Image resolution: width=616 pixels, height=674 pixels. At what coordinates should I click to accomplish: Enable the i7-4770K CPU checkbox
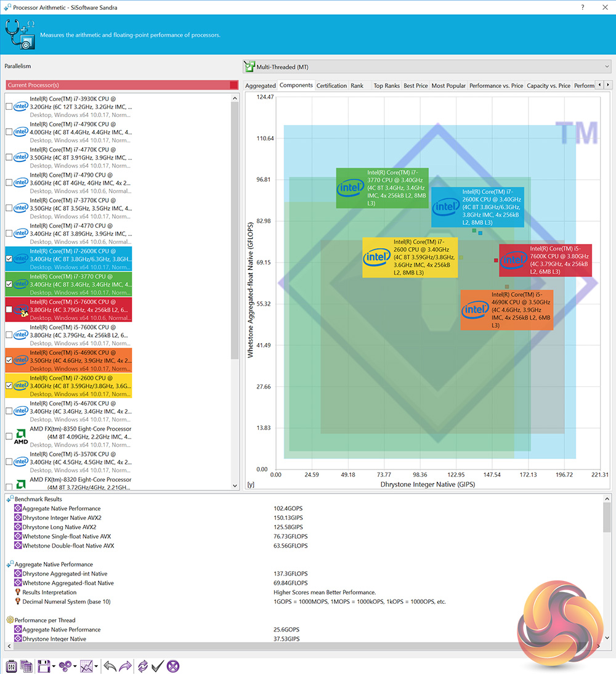click(x=9, y=157)
